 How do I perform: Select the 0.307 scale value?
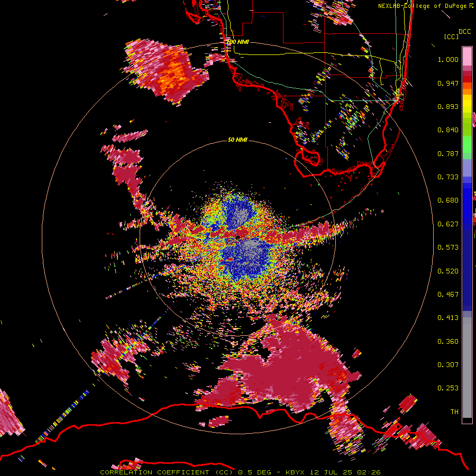448,365
